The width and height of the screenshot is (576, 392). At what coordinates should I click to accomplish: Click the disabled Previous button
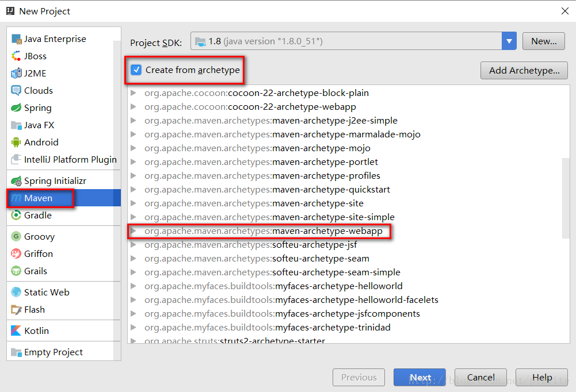(x=359, y=377)
